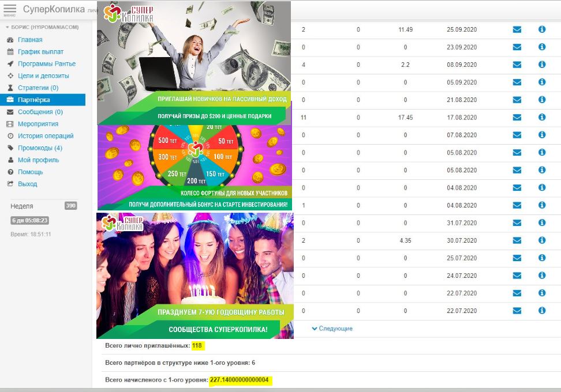Collapse the БОРИС user section arrow
Image resolution: width=561 pixels, height=392 pixels.
tap(8, 27)
